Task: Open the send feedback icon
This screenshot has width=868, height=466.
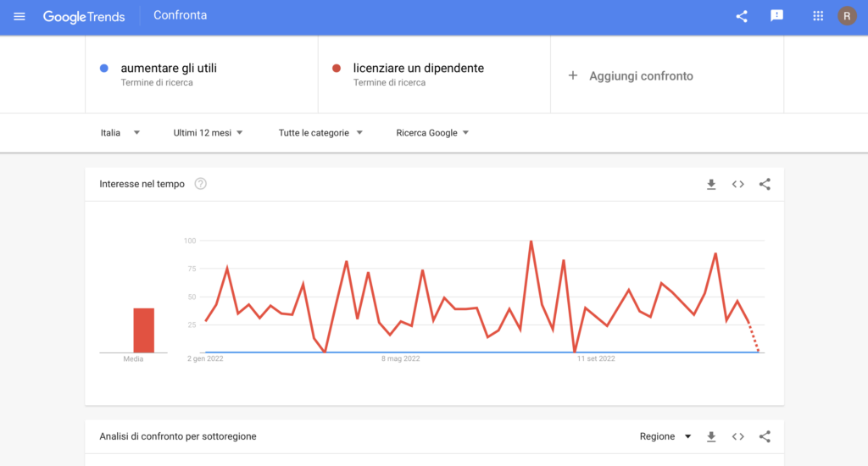Action: pos(776,16)
